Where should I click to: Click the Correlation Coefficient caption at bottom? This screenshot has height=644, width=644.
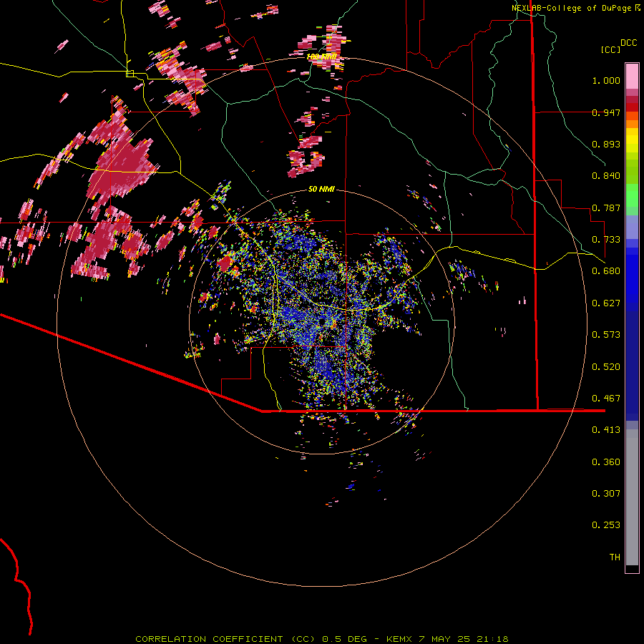tap(322, 639)
